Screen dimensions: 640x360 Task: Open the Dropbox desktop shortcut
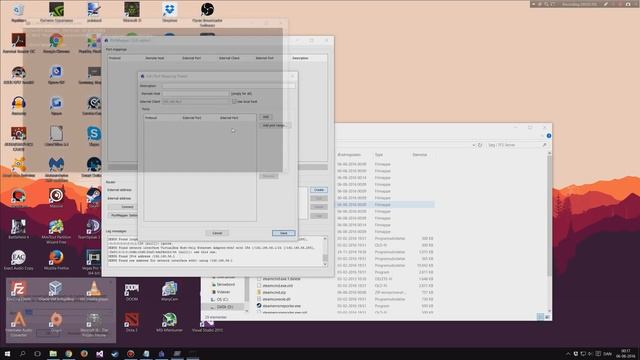(169, 12)
